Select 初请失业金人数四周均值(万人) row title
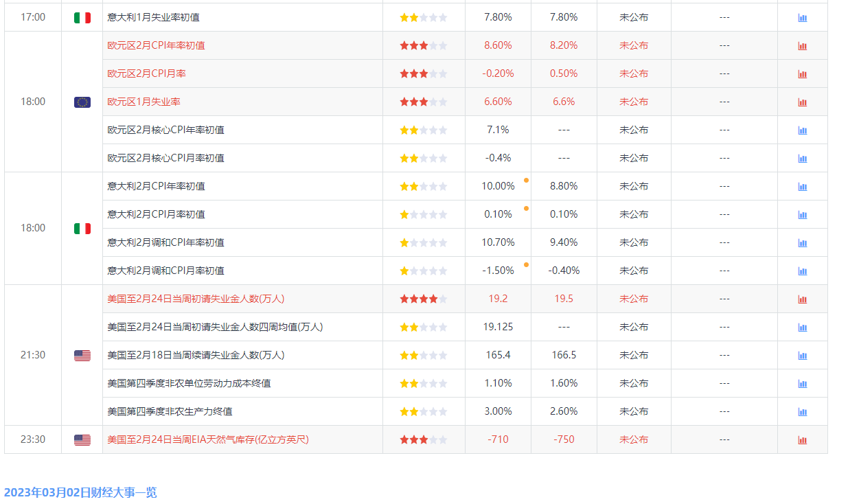Image resolution: width=848 pixels, height=504 pixels. [216, 327]
